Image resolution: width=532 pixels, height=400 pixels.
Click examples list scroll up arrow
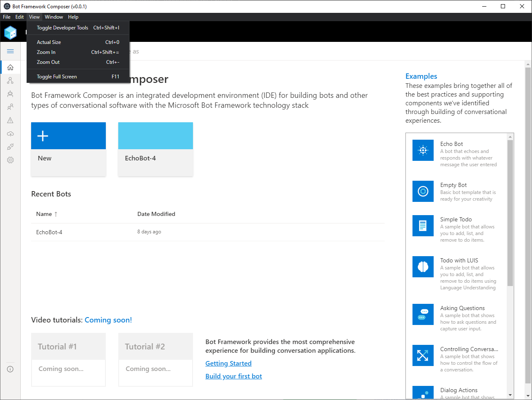(510, 137)
